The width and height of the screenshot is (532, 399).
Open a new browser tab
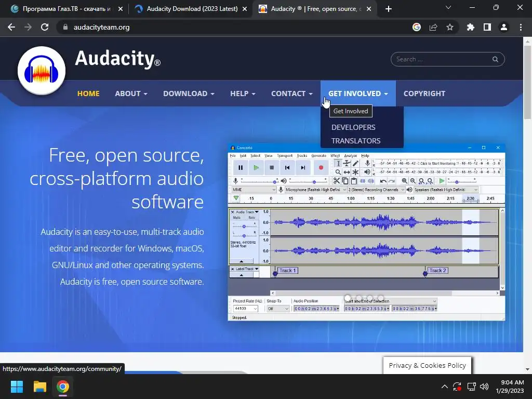[x=389, y=9]
